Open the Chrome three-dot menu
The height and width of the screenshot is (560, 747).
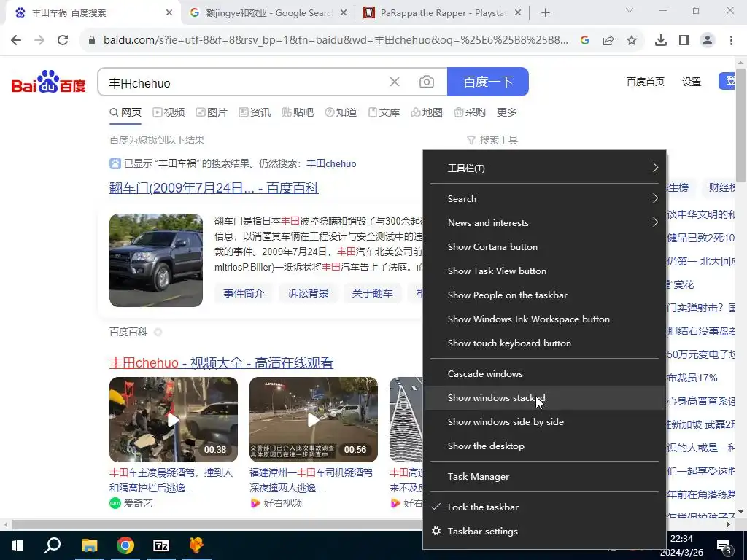pos(731,41)
